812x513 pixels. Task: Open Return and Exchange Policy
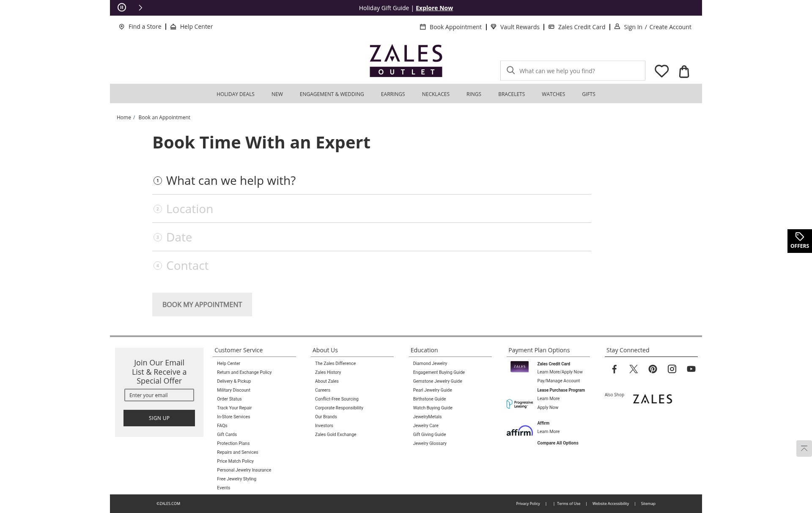click(x=244, y=372)
